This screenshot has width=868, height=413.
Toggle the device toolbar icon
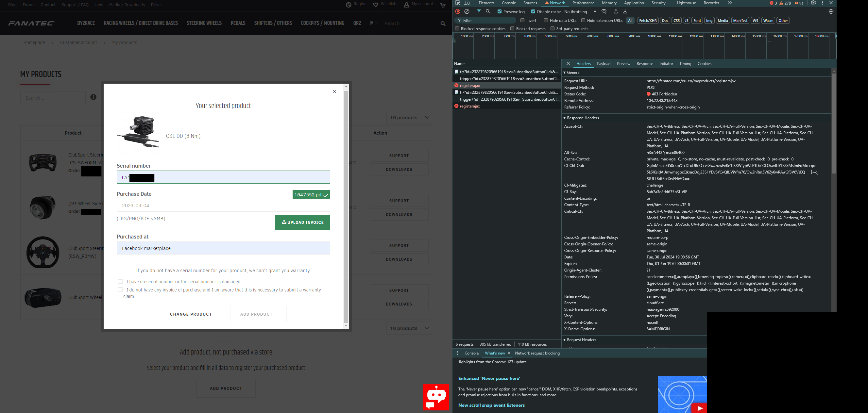467,3
